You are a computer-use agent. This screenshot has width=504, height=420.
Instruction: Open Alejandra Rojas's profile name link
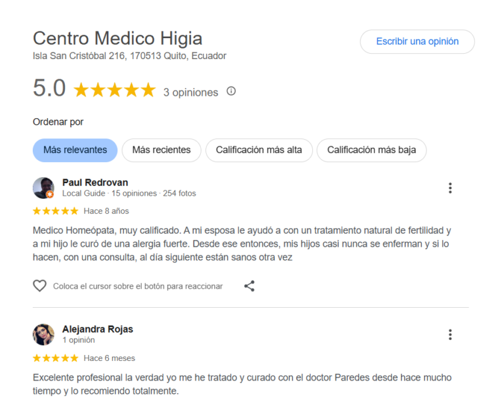(x=98, y=329)
